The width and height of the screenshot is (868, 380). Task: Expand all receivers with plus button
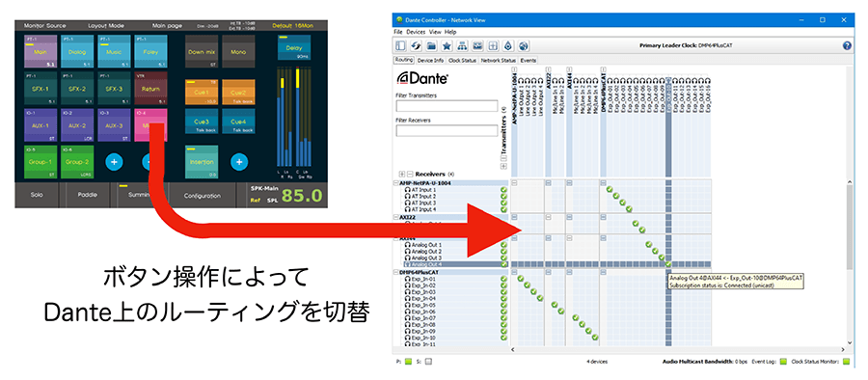(402, 174)
